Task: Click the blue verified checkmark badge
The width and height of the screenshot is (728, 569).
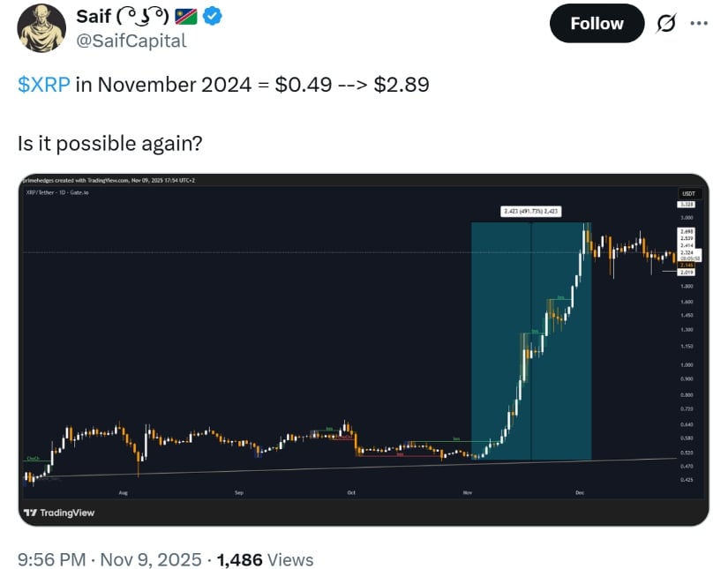Action: coord(213,16)
